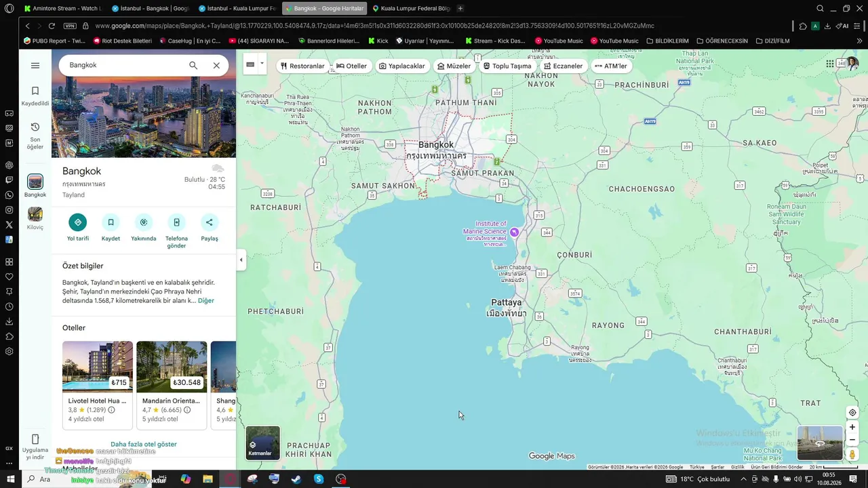Screen dimensions: 868x488
Task: Open File Explorer from the taskbar
Action: tap(208, 479)
